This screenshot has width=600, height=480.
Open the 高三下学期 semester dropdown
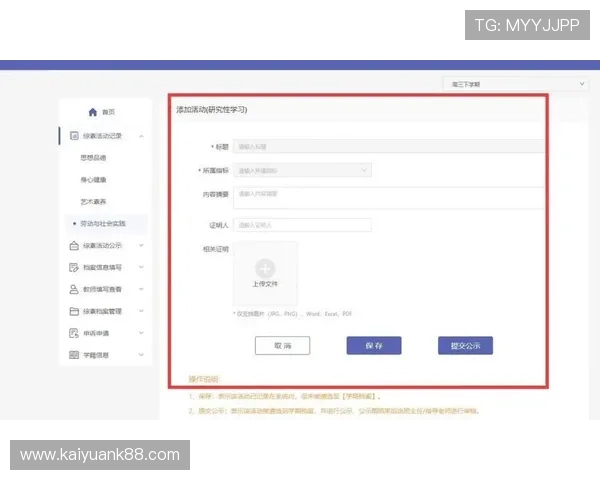click(x=516, y=84)
